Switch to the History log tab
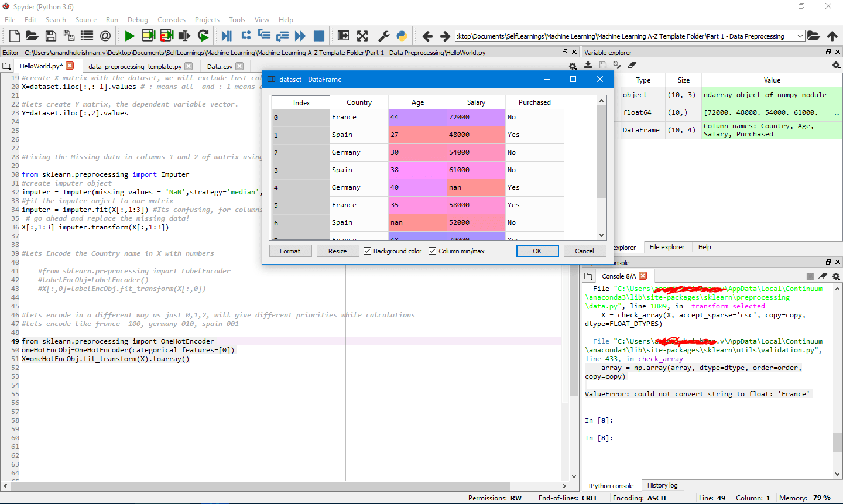Viewport: 843px width, 504px height. (x=662, y=485)
